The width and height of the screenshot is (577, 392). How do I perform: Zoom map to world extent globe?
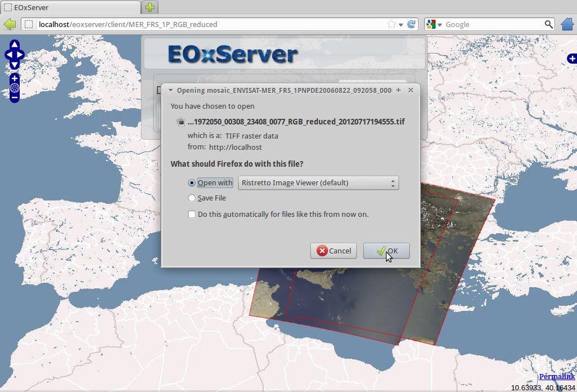[15, 88]
